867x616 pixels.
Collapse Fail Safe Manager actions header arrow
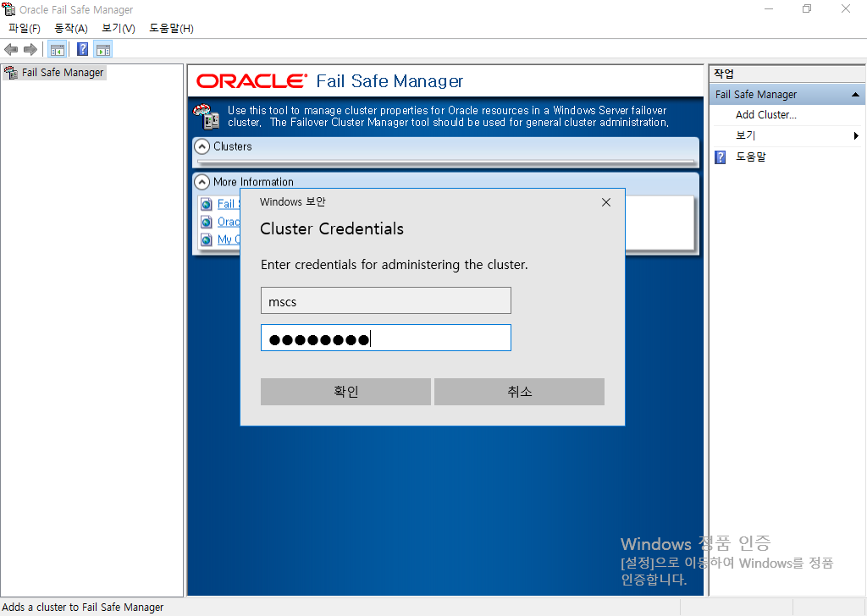pyautogui.click(x=855, y=95)
